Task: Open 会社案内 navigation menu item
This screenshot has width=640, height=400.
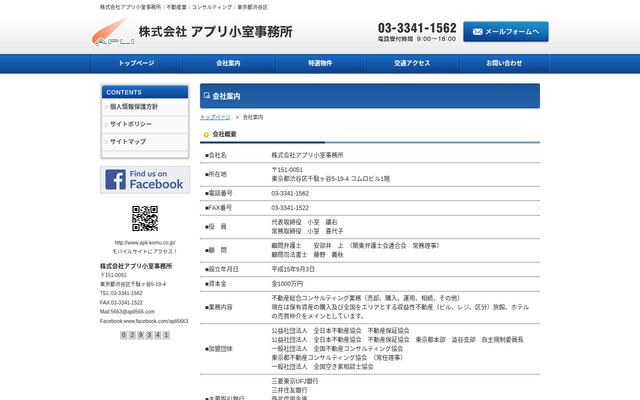Action: pyautogui.click(x=228, y=63)
